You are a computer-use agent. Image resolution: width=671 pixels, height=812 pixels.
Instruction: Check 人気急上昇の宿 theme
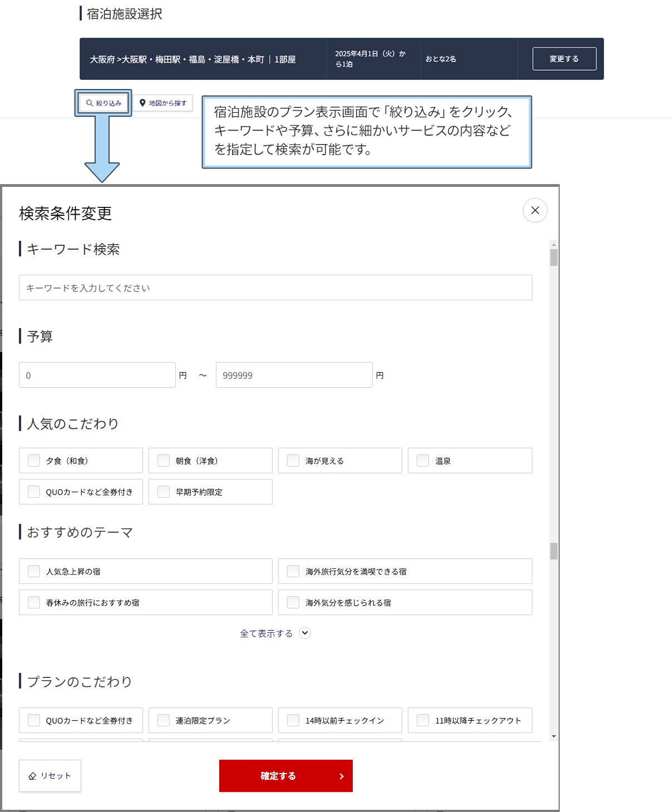tap(34, 571)
